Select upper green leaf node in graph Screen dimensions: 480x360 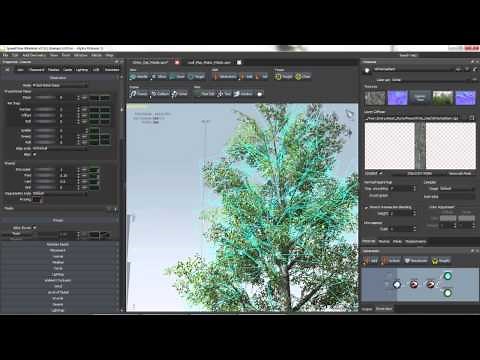click(448, 276)
